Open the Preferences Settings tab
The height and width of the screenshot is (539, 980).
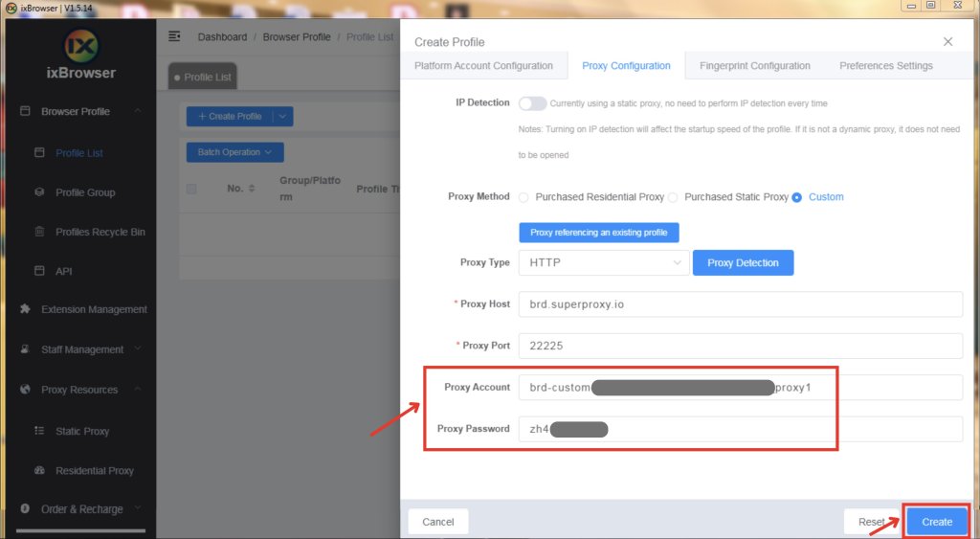[x=885, y=66]
